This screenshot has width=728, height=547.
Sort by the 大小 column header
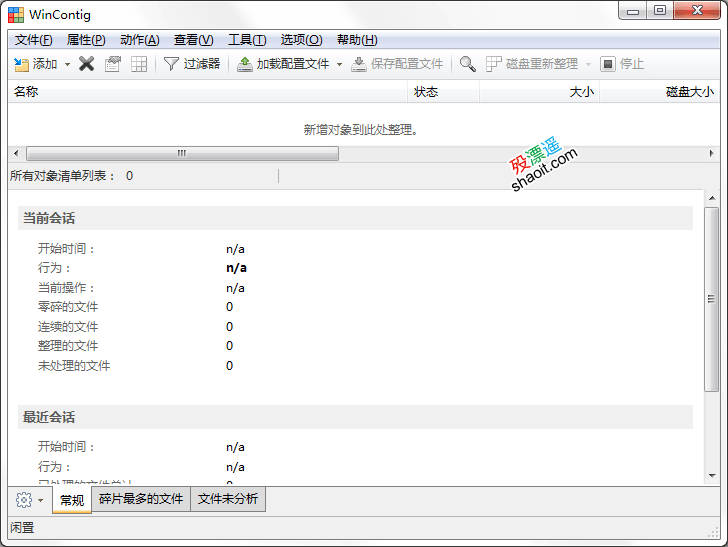coord(540,91)
